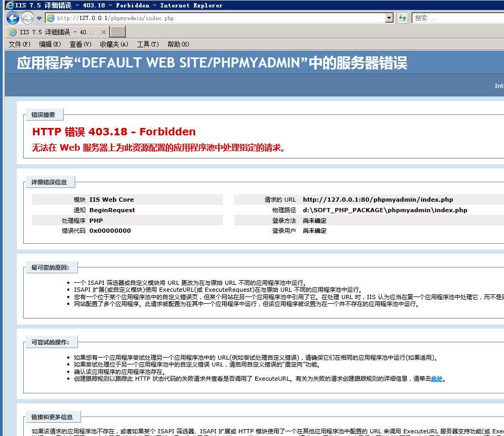Viewport: 504px width, 436px height.
Task: Click the Internet Explorer icon in title bar
Action: click(9, 5)
